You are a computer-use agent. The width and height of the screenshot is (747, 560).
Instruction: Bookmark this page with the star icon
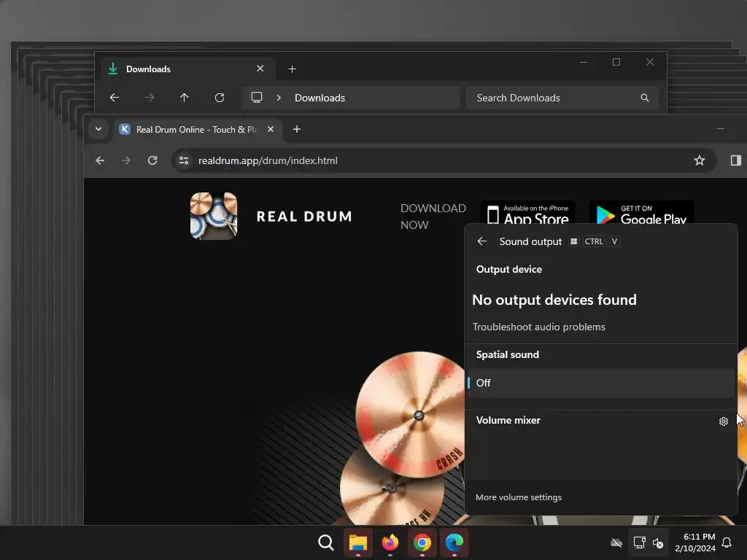click(700, 160)
